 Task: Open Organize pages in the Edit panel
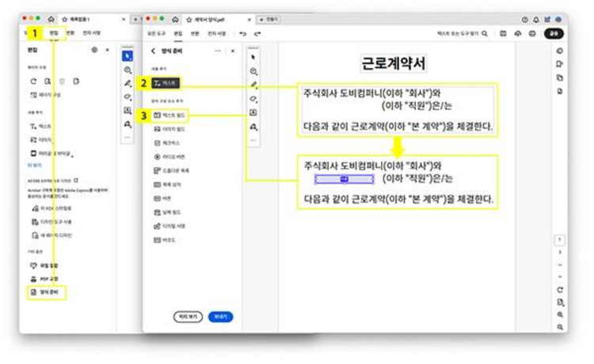tap(45, 95)
